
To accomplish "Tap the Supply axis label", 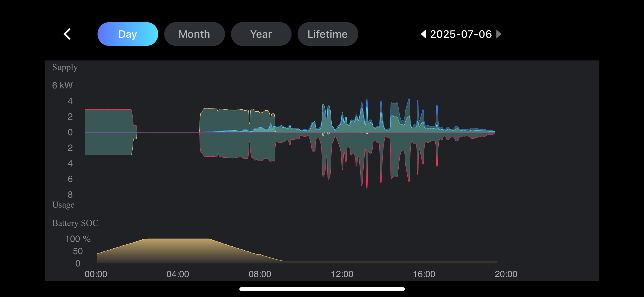I will coord(65,67).
